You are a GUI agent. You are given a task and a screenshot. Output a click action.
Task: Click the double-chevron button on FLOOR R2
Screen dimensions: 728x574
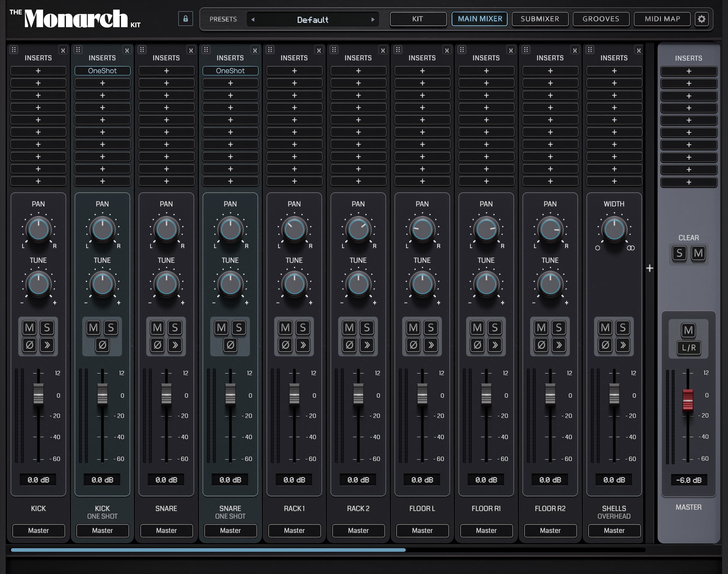(x=559, y=345)
